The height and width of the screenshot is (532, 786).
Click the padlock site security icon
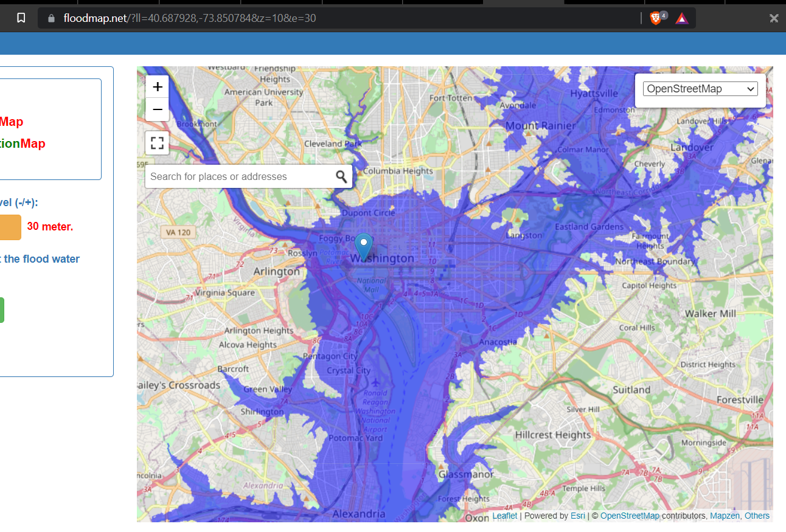[x=51, y=18]
